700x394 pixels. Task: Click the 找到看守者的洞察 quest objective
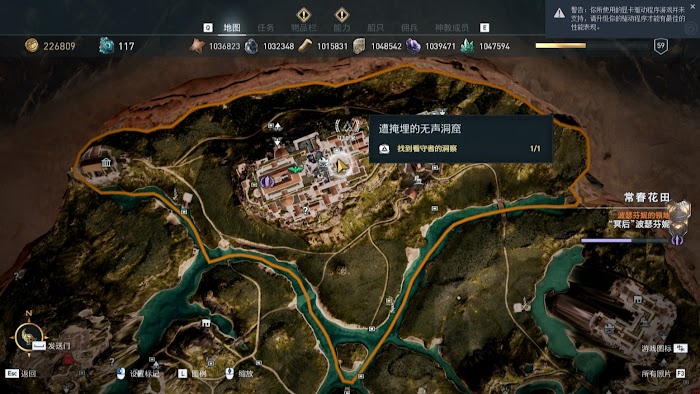(x=427, y=149)
